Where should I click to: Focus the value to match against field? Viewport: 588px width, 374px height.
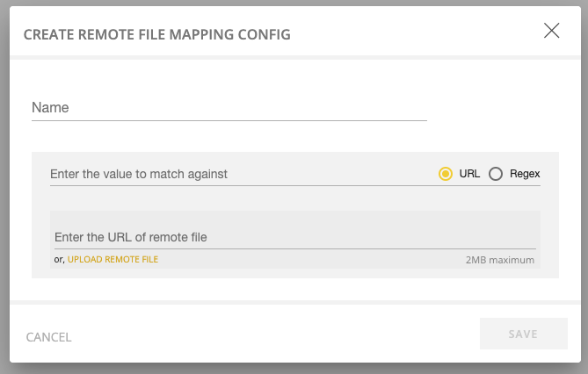240,174
